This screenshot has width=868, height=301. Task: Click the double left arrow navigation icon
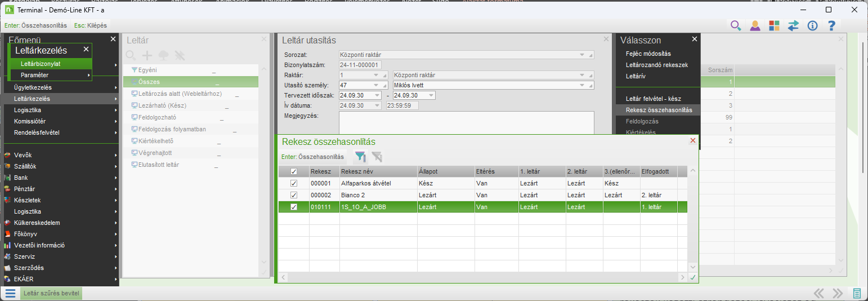819,293
